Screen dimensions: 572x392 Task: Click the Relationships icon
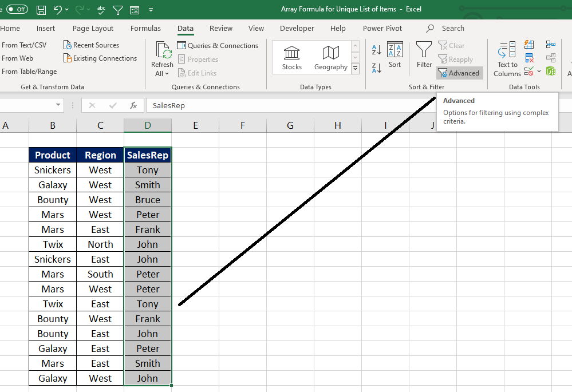point(551,58)
